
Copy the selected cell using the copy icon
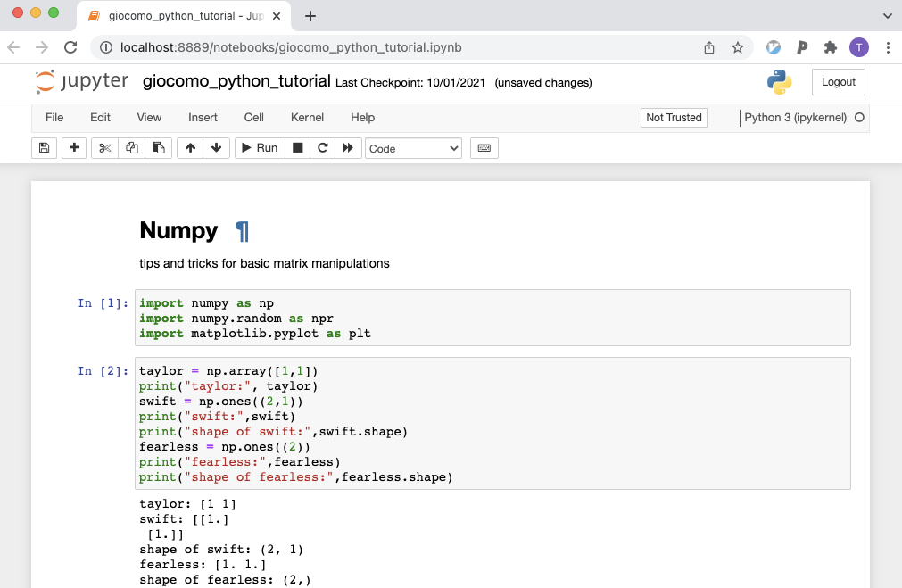pos(131,147)
